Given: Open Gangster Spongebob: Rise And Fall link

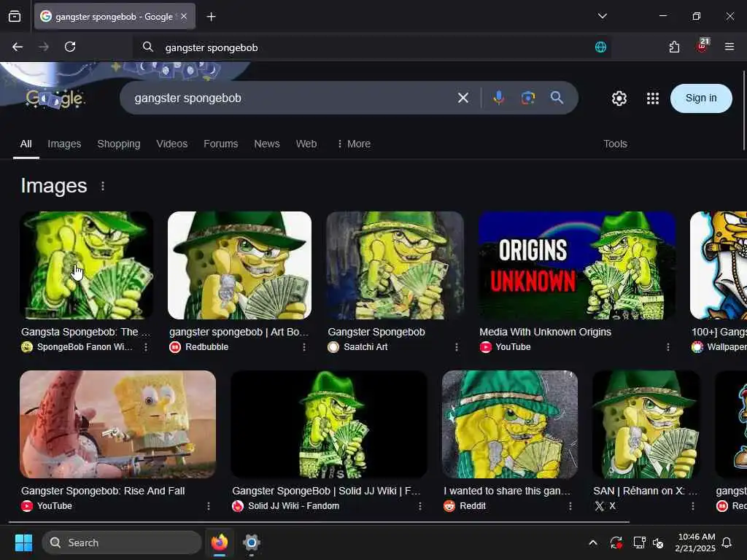Looking at the screenshot, I should pyautogui.click(x=103, y=491).
